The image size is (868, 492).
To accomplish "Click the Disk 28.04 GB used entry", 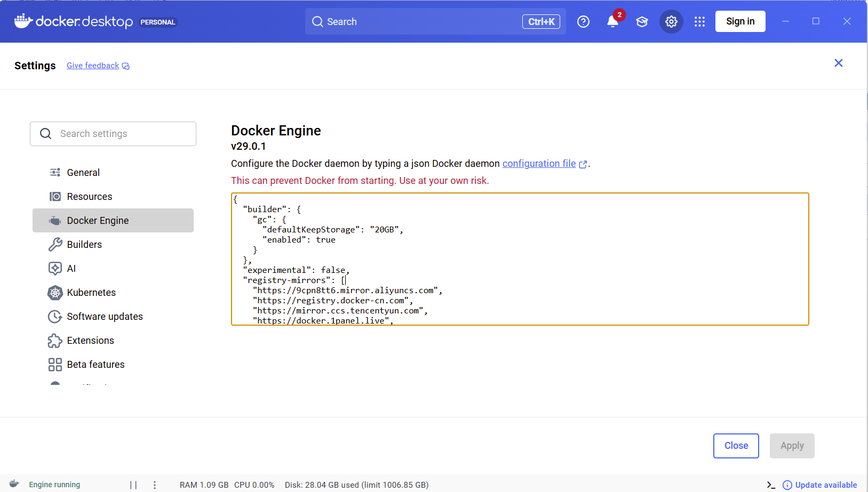I will point(356,485).
